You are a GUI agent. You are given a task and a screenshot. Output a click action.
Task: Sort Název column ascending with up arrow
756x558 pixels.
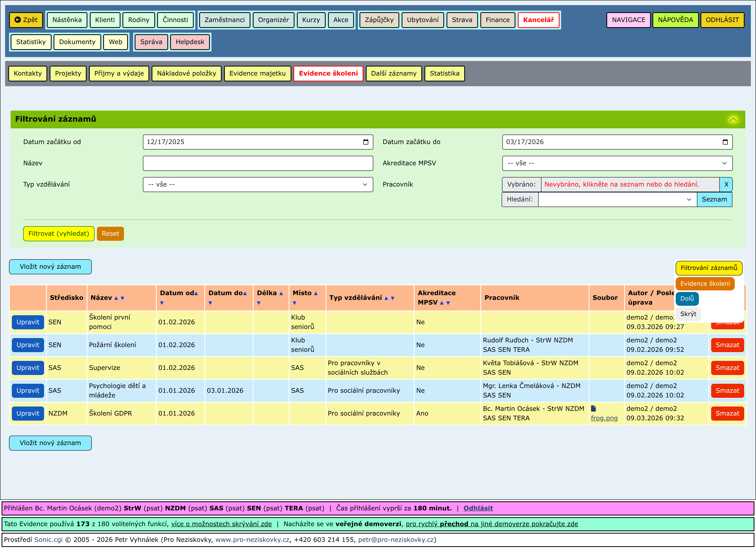[116, 298]
